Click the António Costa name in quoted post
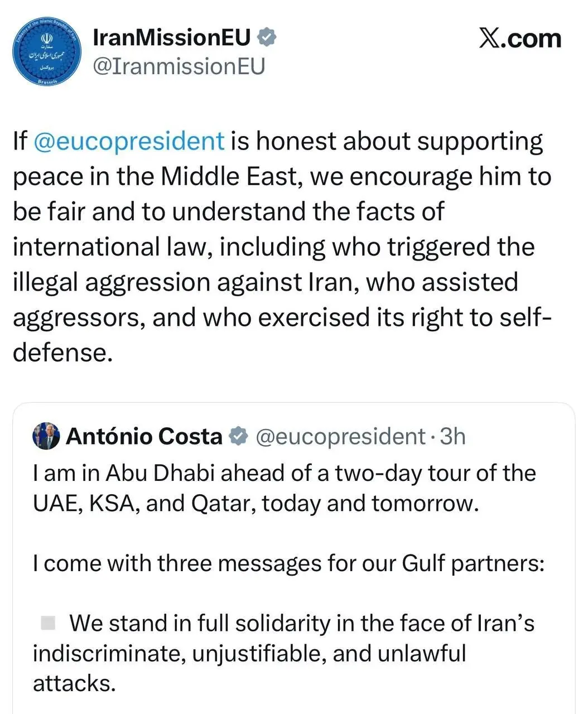The height and width of the screenshot is (714, 588). 144,436
